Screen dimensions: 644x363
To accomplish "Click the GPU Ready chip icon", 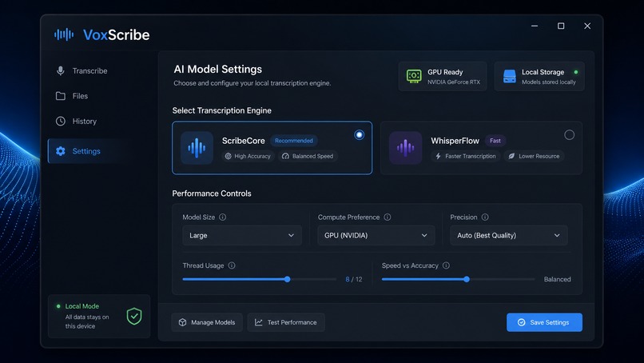I will (414, 76).
